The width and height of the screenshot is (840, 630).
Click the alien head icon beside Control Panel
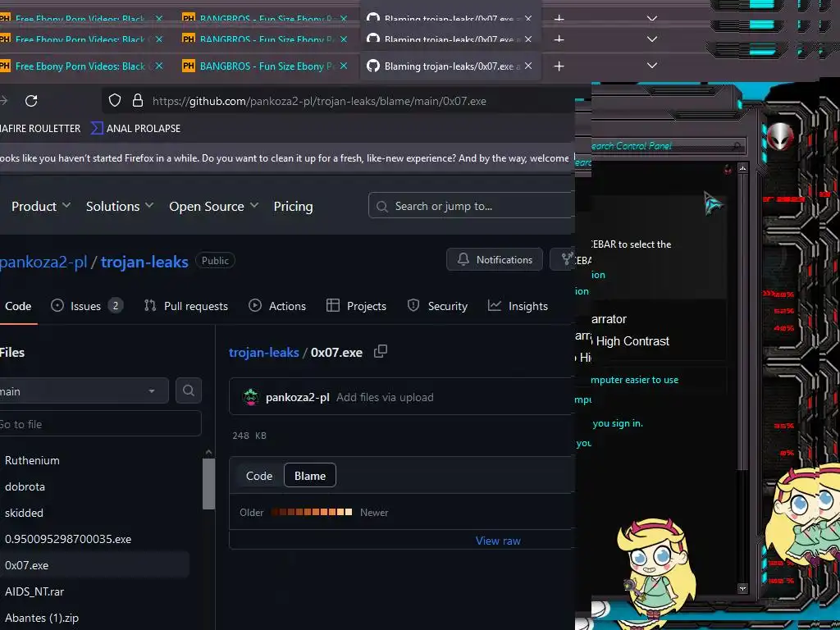[779, 137]
